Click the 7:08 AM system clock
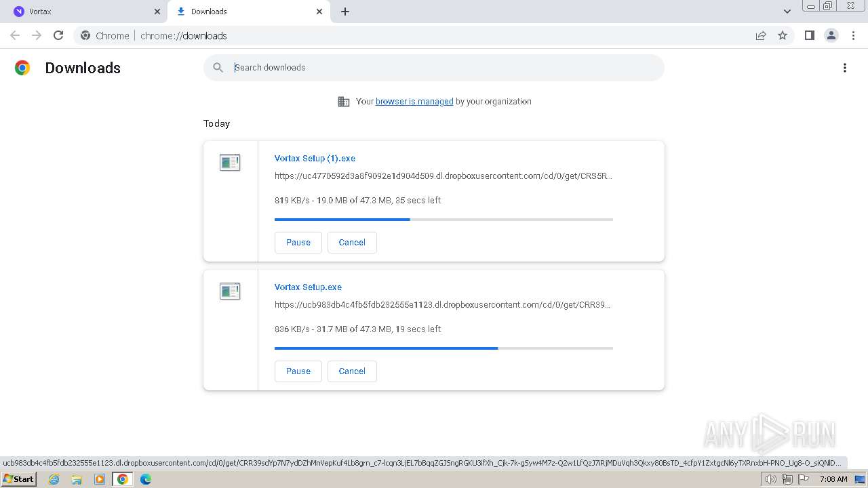 click(x=833, y=479)
